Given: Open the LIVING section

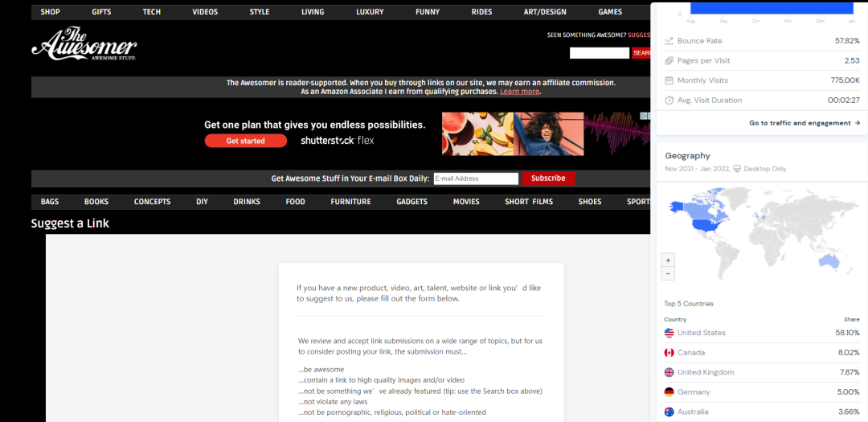Looking at the screenshot, I should 313,11.
